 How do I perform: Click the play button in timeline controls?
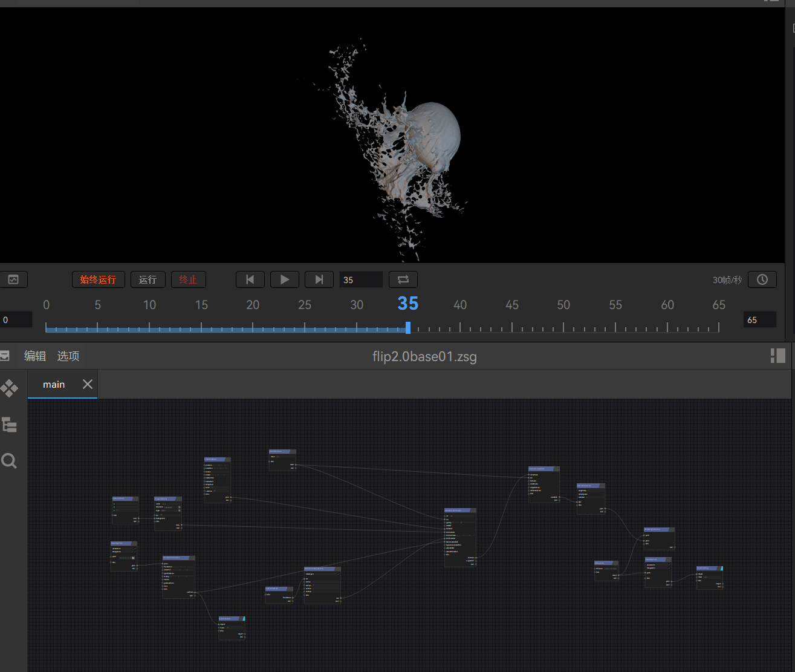pos(284,279)
